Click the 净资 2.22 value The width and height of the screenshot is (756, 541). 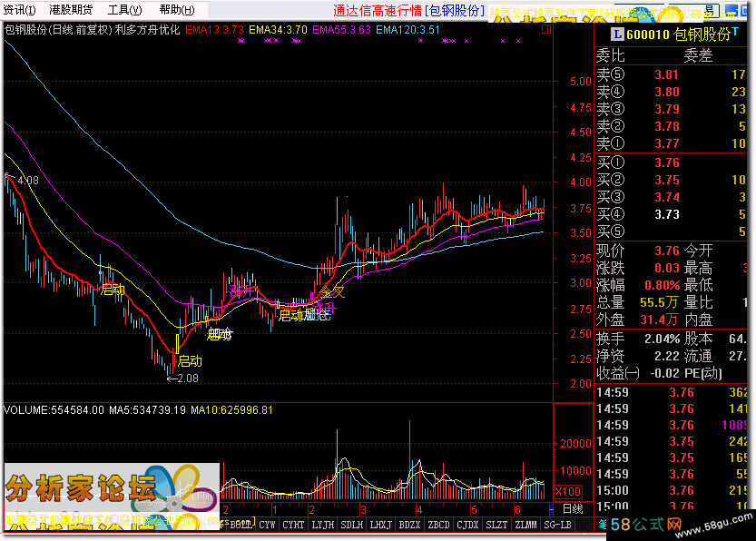(666, 357)
